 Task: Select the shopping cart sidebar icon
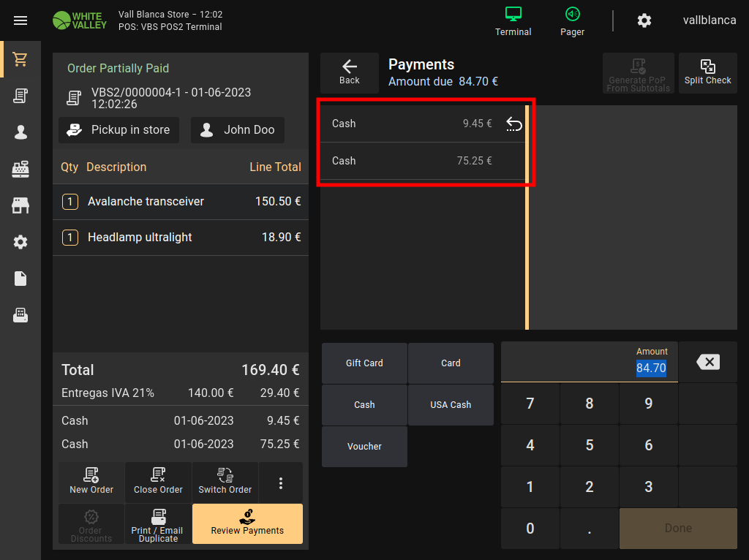pyautogui.click(x=20, y=59)
